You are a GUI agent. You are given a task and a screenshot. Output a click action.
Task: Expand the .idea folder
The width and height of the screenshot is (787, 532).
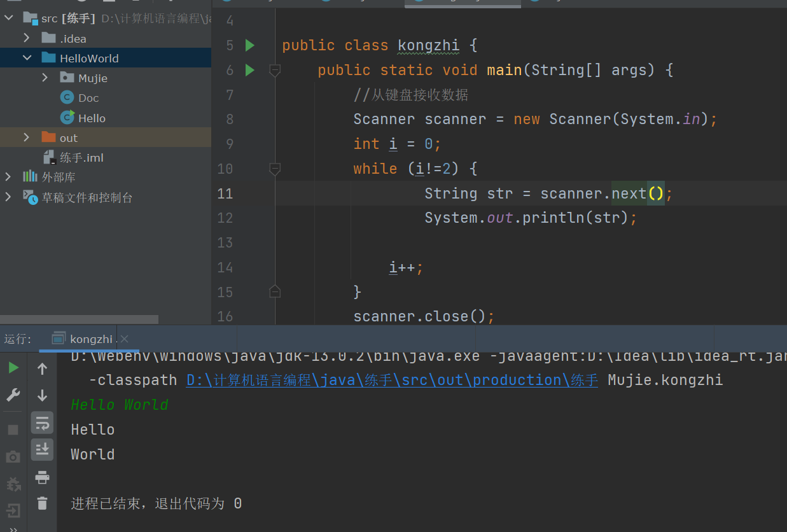(27, 38)
